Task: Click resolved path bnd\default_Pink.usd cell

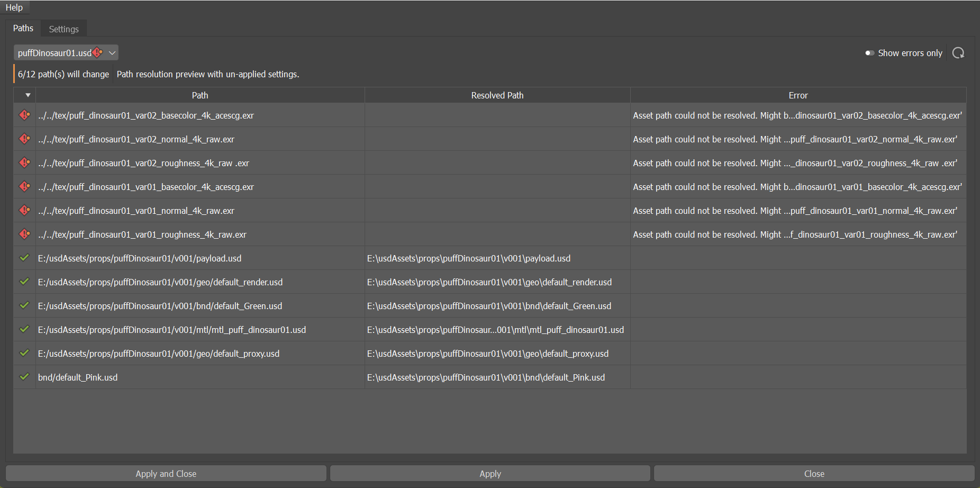Action: [x=497, y=377]
